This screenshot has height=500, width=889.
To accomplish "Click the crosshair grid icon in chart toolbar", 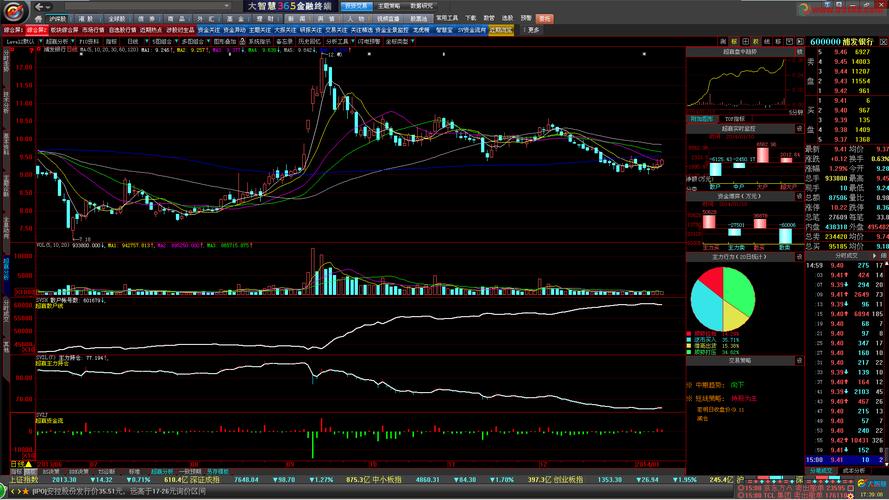I will pos(745,41).
